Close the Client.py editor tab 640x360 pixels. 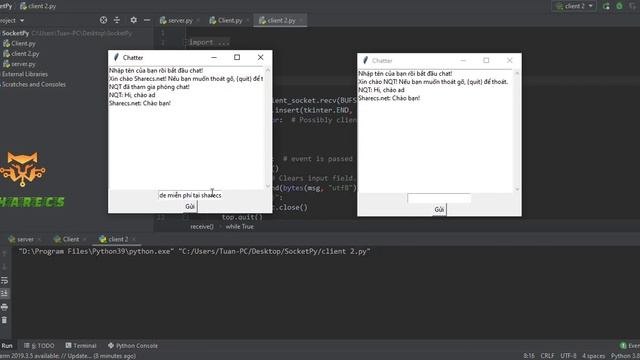coord(248,20)
